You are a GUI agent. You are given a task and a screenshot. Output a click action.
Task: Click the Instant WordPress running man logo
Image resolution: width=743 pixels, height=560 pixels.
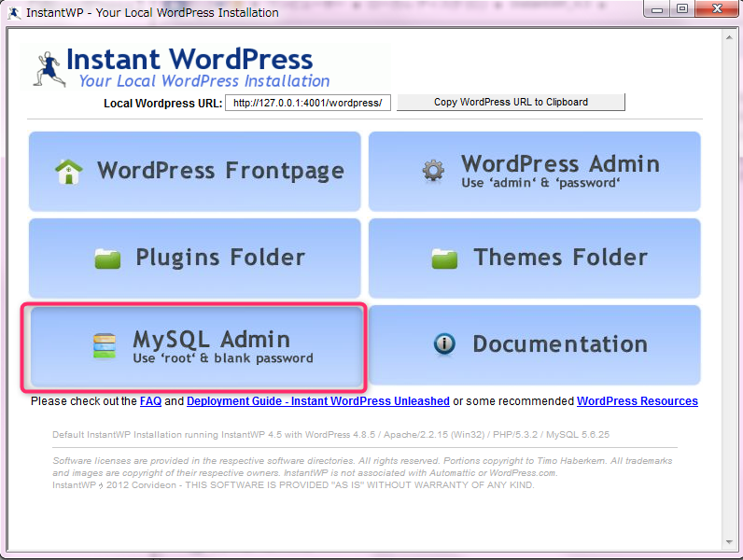[x=45, y=68]
